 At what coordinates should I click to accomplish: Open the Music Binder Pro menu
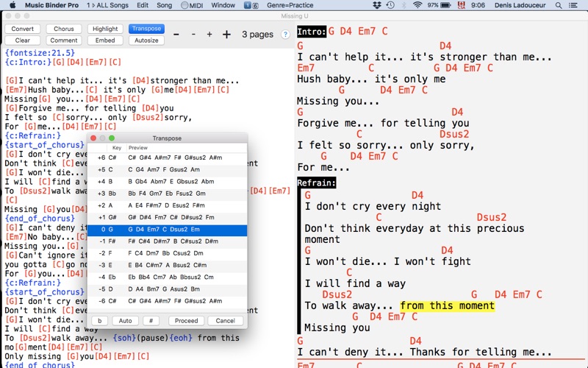point(51,5)
